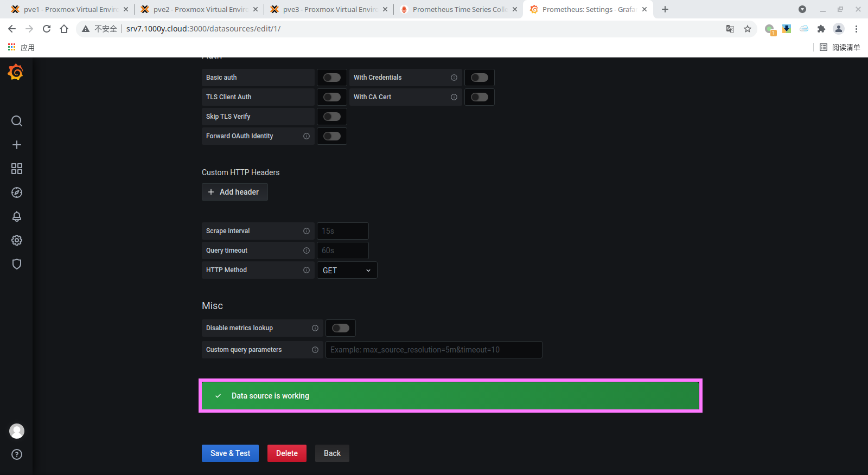Open the Dashboards grid icon
868x475 pixels.
pyautogui.click(x=17, y=169)
